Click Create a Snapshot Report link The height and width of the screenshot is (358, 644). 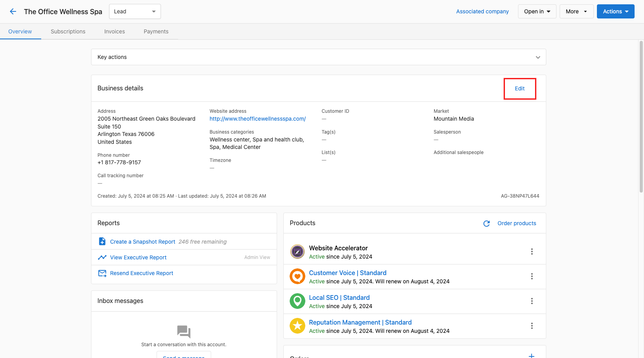click(142, 242)
